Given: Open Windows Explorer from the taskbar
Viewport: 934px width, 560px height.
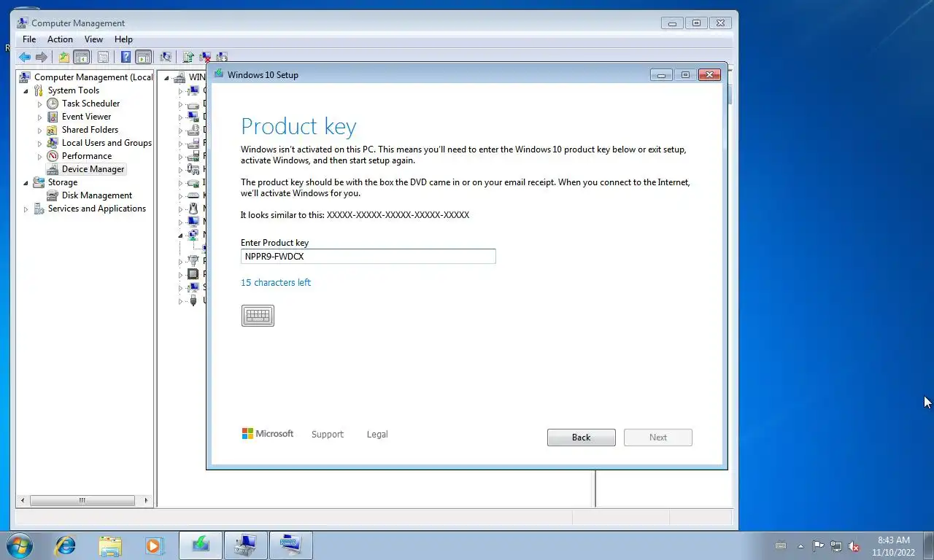Looking at the screenshot, I should pos(110,545).
